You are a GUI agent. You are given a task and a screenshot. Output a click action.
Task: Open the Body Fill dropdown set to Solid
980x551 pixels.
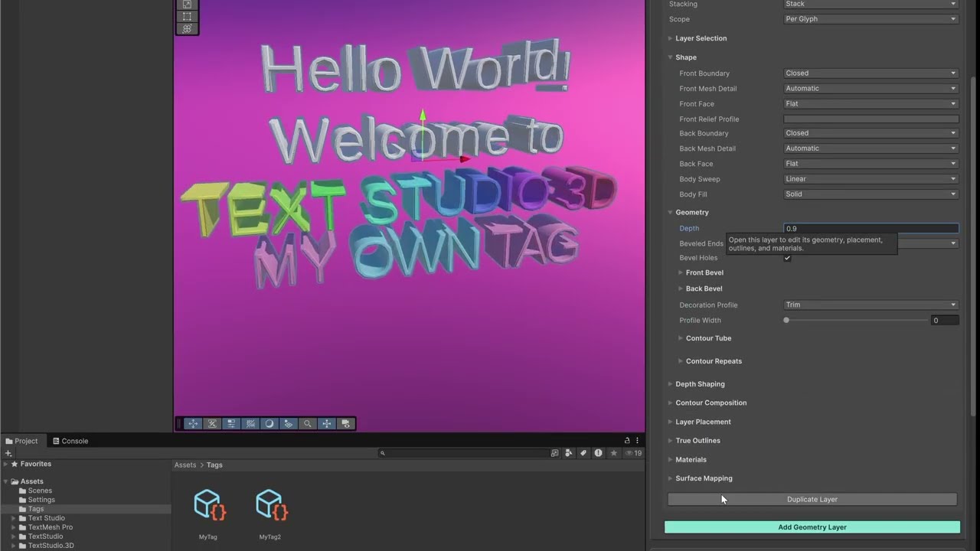[x=871, y=194]
